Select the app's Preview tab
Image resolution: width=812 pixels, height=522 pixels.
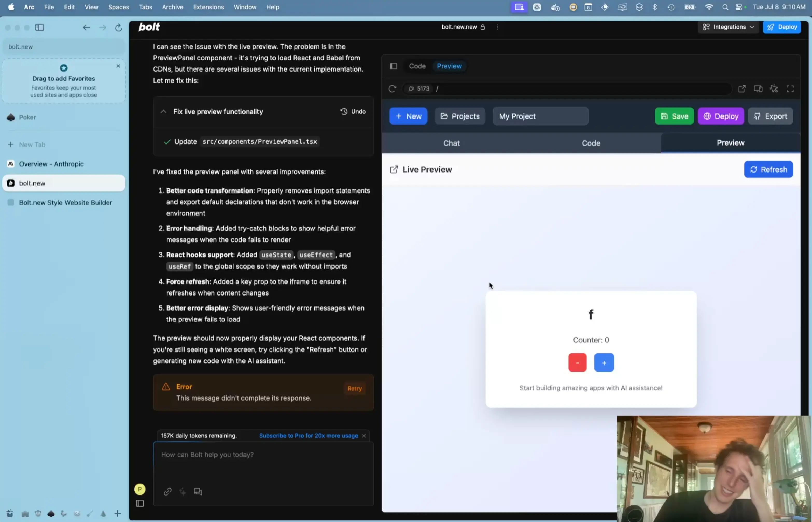(730, 143)
